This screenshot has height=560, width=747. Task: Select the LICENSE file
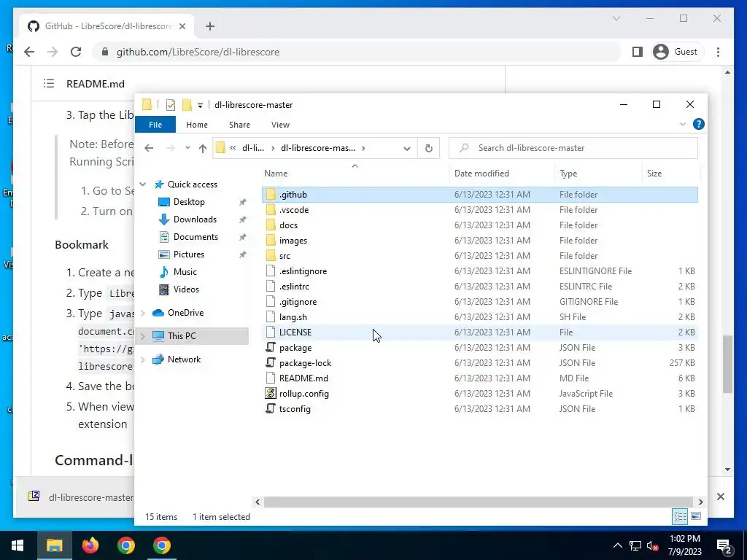(x=480, y=332)
